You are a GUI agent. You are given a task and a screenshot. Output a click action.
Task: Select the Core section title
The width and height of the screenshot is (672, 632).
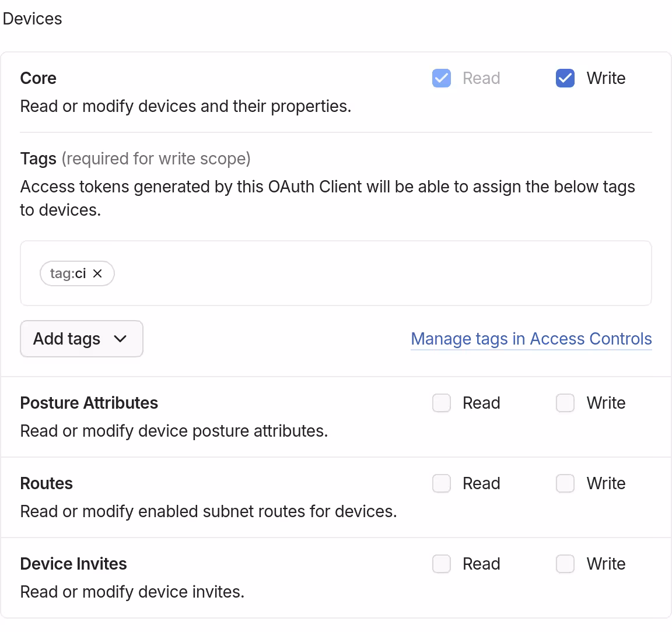tap(38, 78)
